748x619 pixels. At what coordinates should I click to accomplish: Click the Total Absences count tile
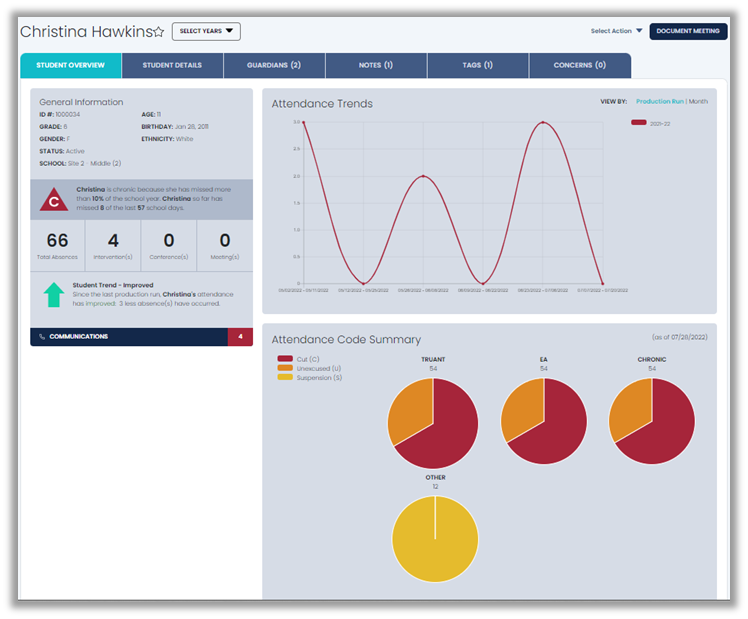coord(58,245)
